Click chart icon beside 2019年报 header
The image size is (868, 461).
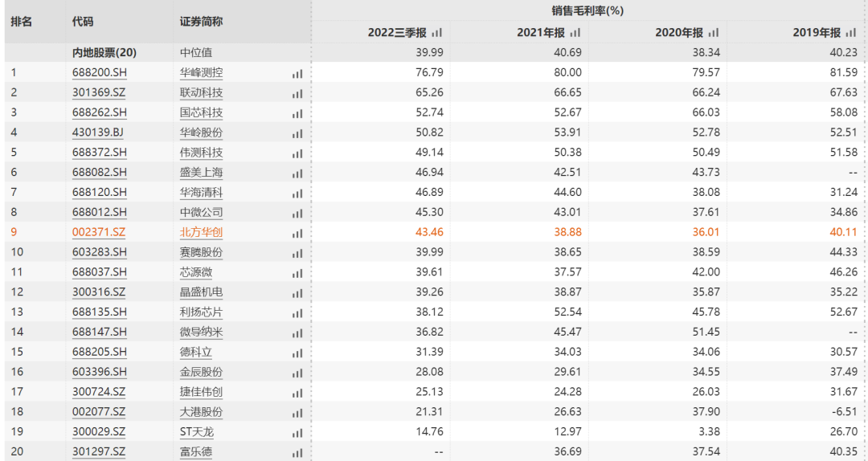point(851,33)
